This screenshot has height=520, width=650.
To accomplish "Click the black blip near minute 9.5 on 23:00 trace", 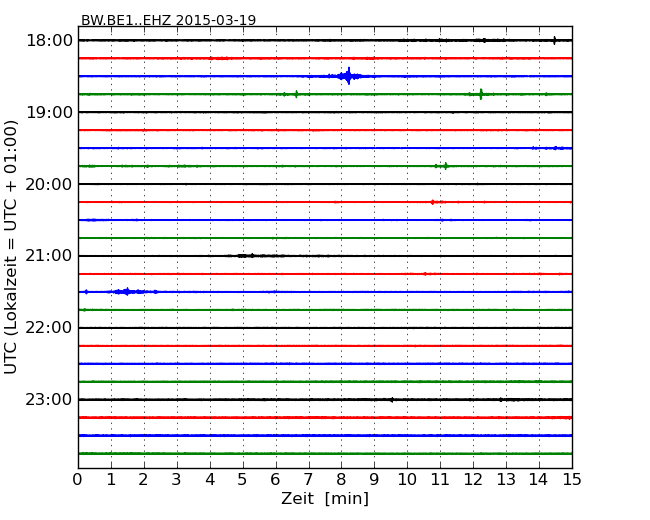I will pyautogui.click(x=392, y=400).
